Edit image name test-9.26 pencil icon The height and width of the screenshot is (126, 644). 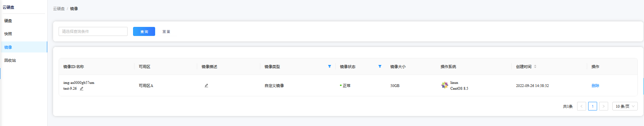pos(82,89)
